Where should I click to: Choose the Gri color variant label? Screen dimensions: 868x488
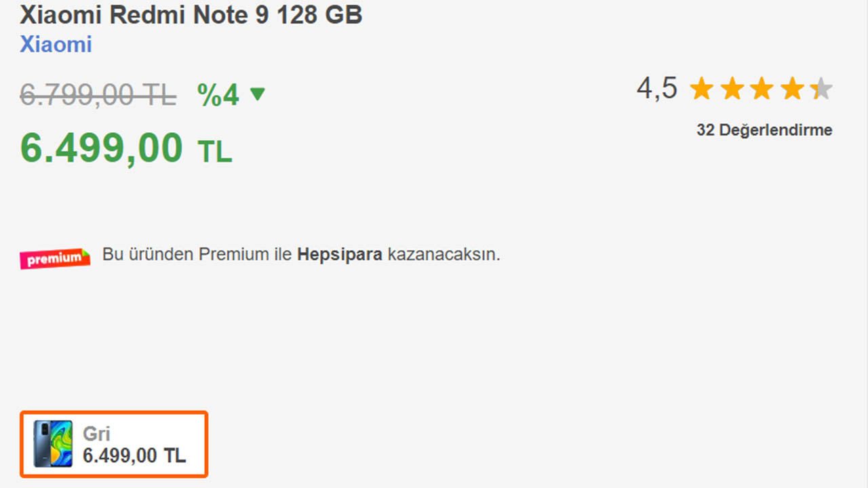pyautogui.click(x=96, y=434)
